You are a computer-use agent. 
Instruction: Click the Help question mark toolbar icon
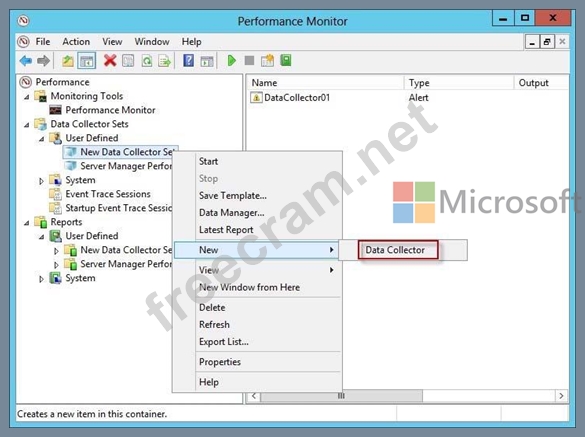pos(188,60)
